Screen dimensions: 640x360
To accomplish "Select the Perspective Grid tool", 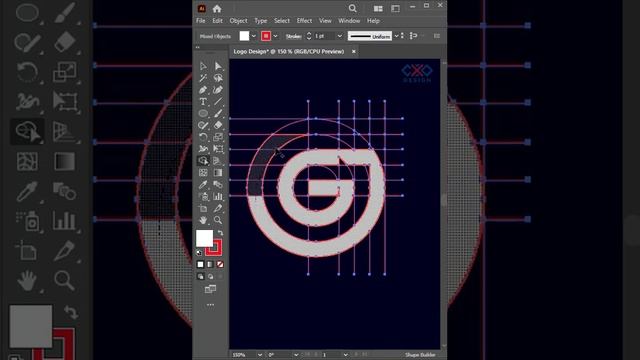I will pyautogui.click(x=218, y=161).
